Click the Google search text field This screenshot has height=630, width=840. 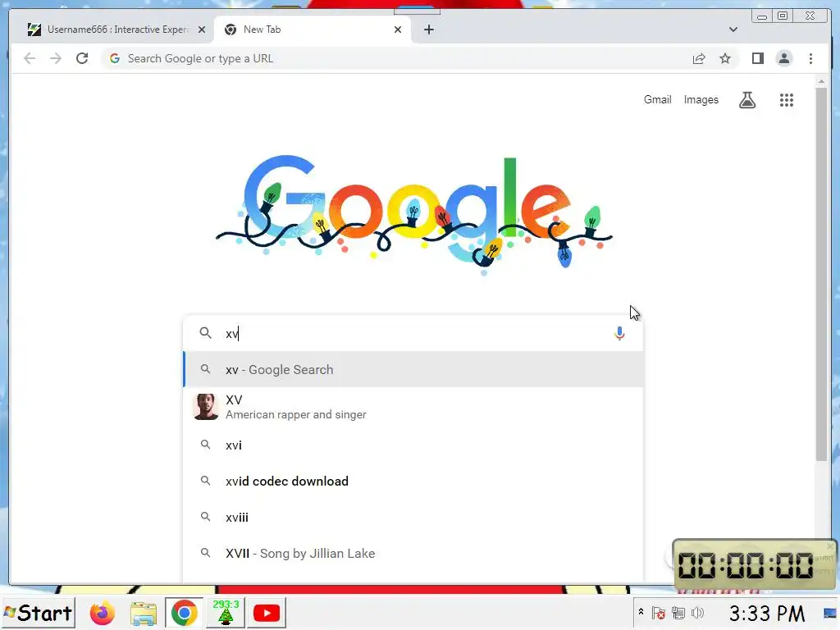point(415,333)
